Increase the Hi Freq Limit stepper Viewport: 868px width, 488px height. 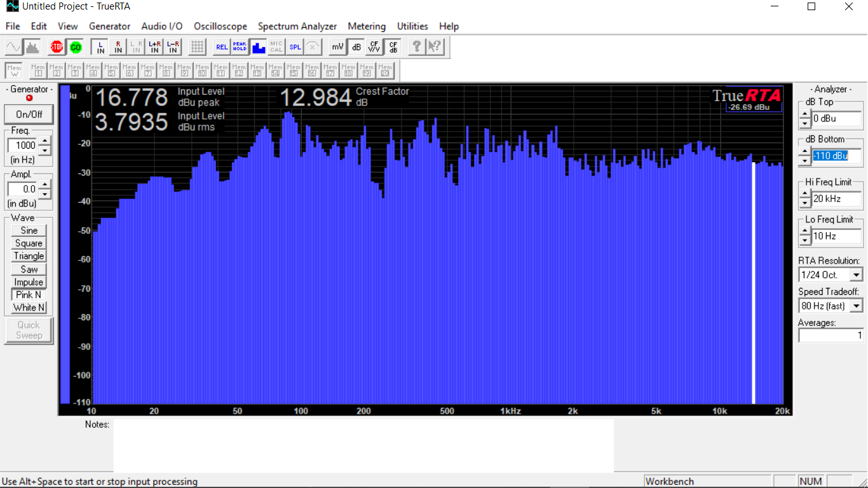tap(805, 194)
